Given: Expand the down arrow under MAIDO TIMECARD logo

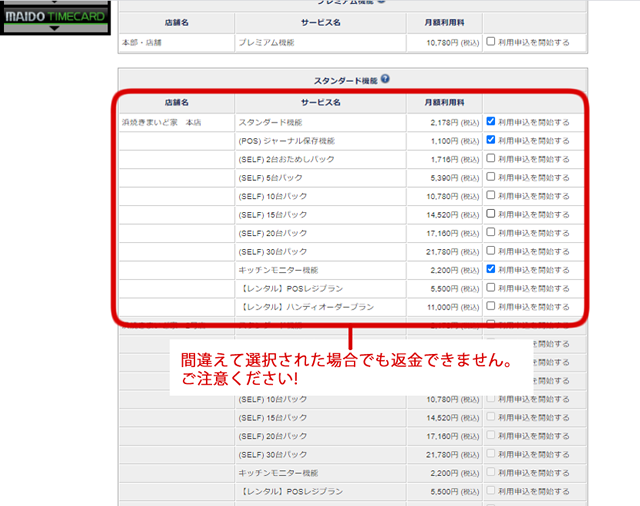Looking at the screenshot, I should (54, 28).
